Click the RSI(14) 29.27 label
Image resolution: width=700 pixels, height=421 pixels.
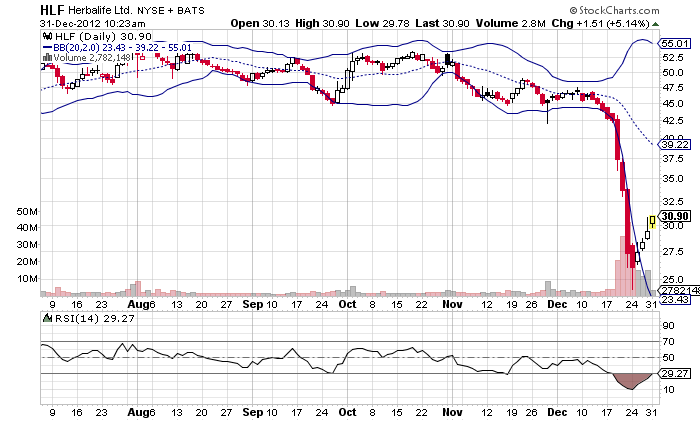point(94,318)
